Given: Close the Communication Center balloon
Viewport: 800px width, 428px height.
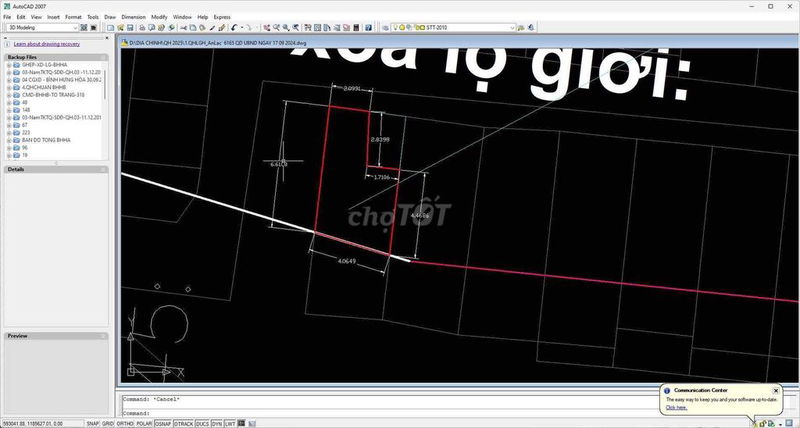Looking at the screenshot, I should point(776,390).
